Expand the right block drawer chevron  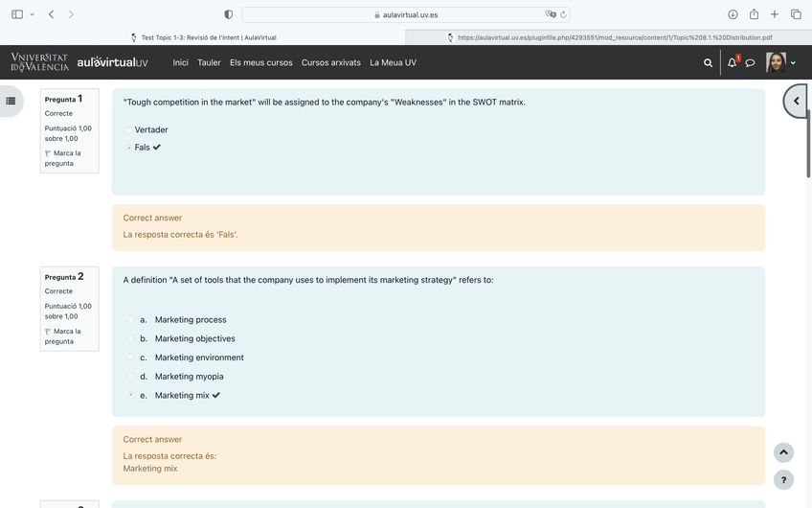(x=796, y=101)
